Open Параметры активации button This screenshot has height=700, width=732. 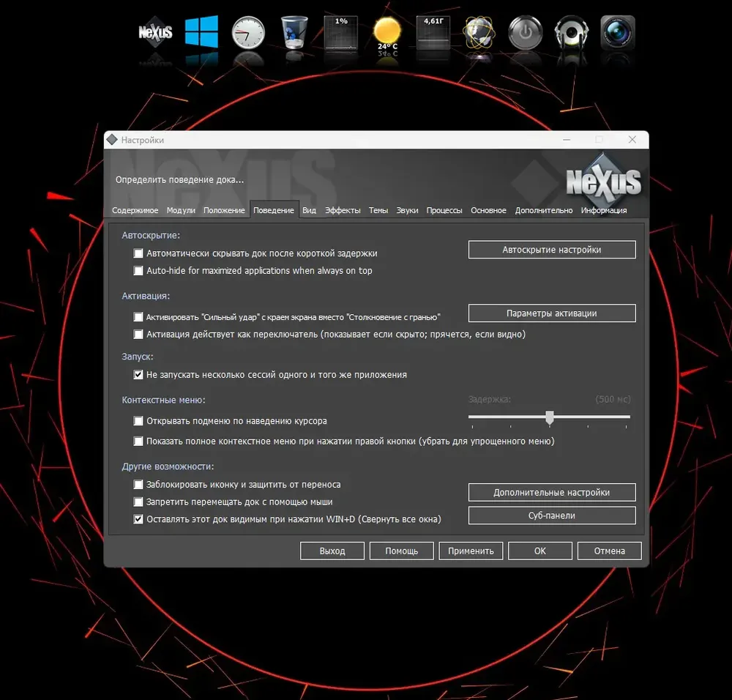552,313
